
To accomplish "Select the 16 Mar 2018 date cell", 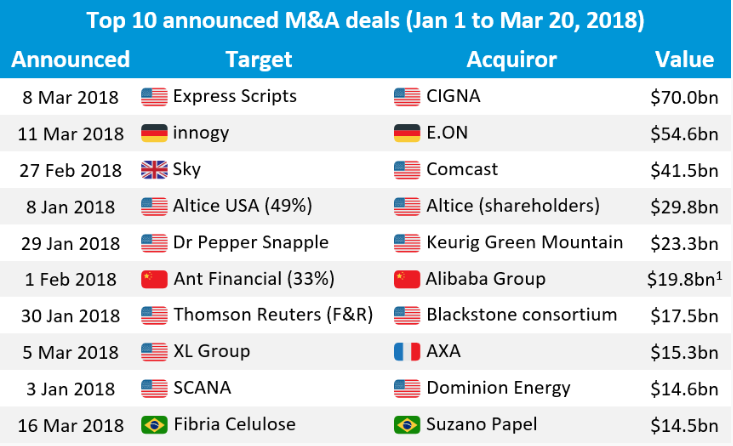I will tap(71, 425).
